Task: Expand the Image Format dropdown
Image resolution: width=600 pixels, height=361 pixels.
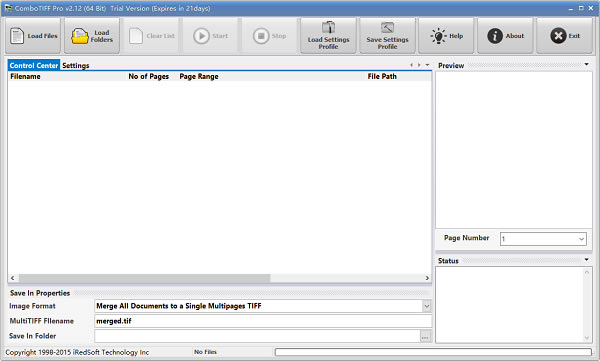Action: tap(427, 306)
